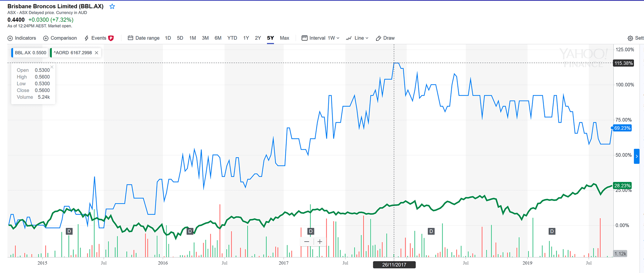The width and height of the screenshot is (644, 273).
Task: Click the 28.23% AORD value label
Action: pyautogui.click(x=622, y=186)
